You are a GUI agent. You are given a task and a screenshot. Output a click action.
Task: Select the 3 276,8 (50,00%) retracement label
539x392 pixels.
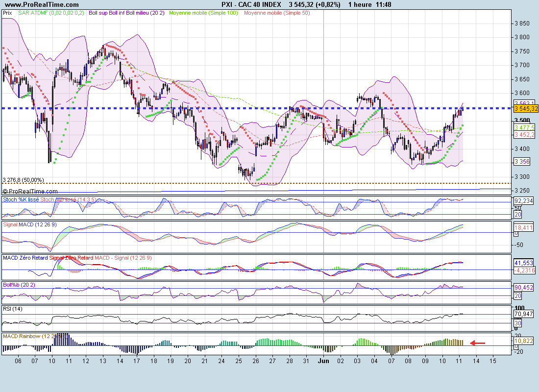(x=24, y=180)
